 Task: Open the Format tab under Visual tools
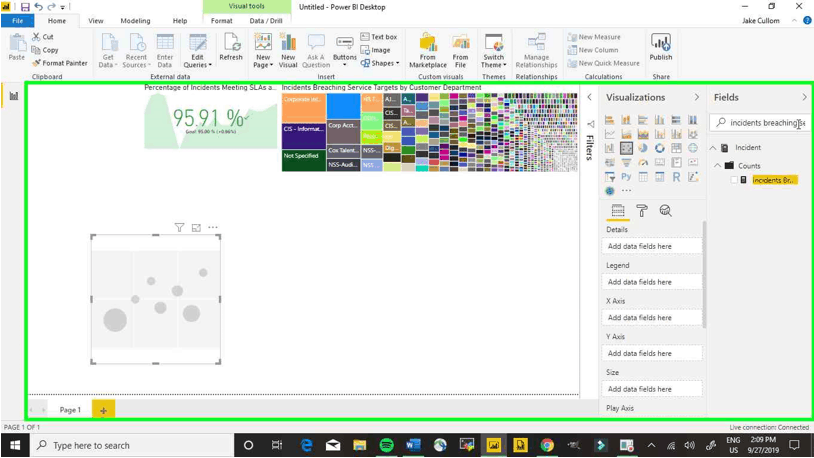tap(222, 21)
